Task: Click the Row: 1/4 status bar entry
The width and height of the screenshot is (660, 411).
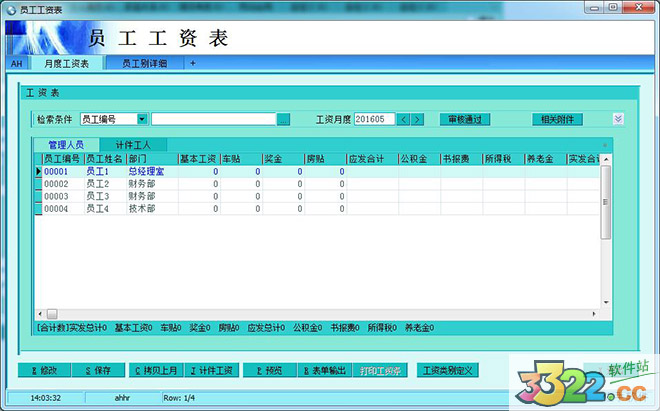Action: [x=179, y=398]
